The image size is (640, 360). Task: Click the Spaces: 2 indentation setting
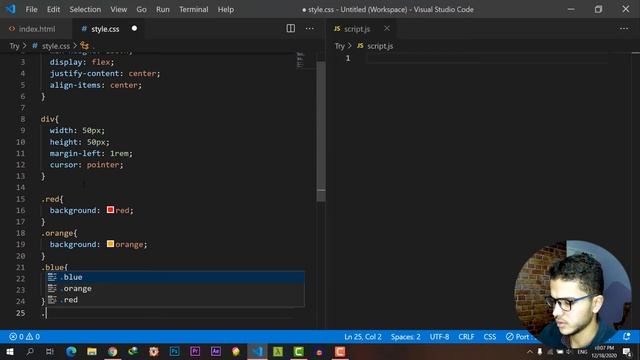coord(405,337)
